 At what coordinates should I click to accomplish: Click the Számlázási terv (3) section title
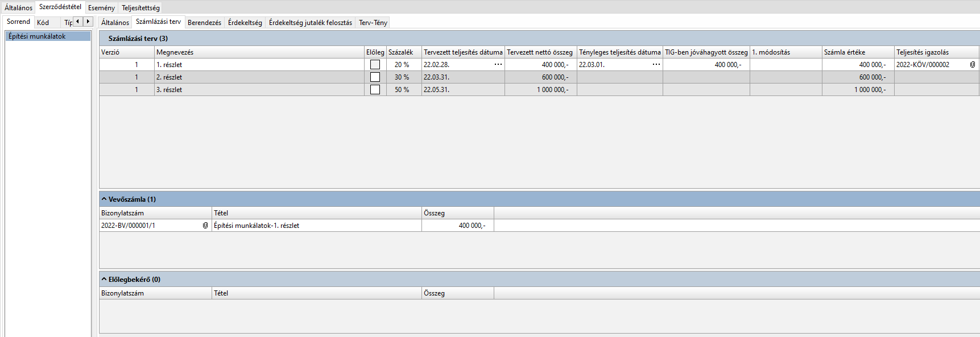[x=138, y=39]
